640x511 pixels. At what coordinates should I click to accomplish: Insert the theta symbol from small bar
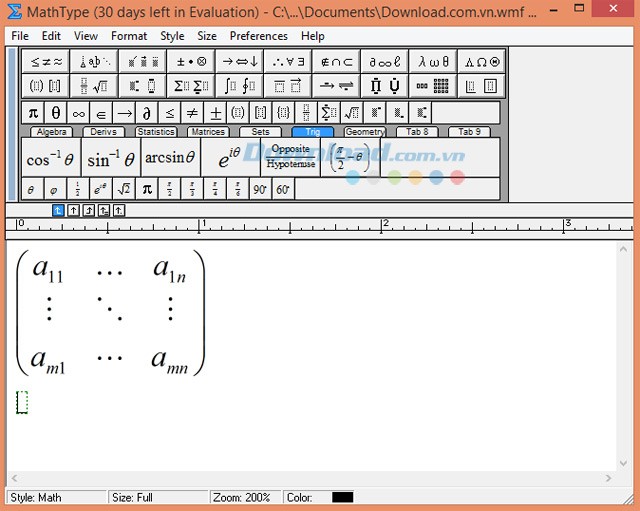click(56, 113)
